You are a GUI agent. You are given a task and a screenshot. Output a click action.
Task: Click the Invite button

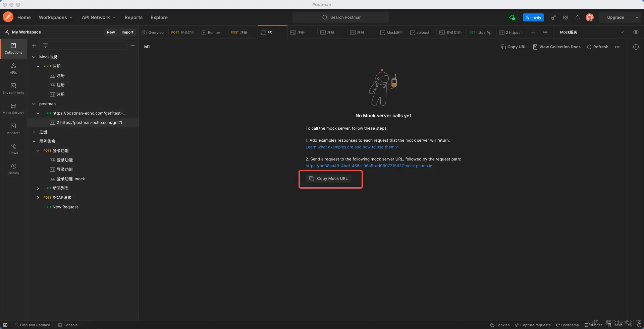click(533, 17)
